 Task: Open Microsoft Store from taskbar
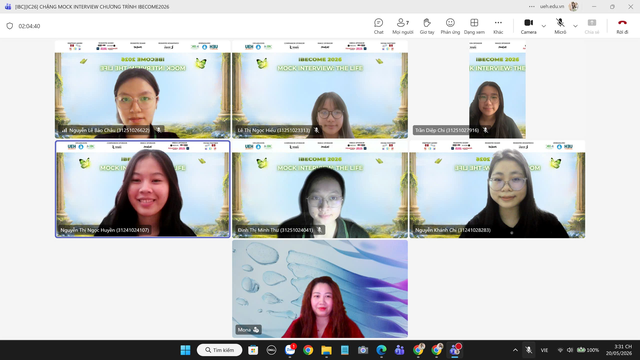point(253,350)
